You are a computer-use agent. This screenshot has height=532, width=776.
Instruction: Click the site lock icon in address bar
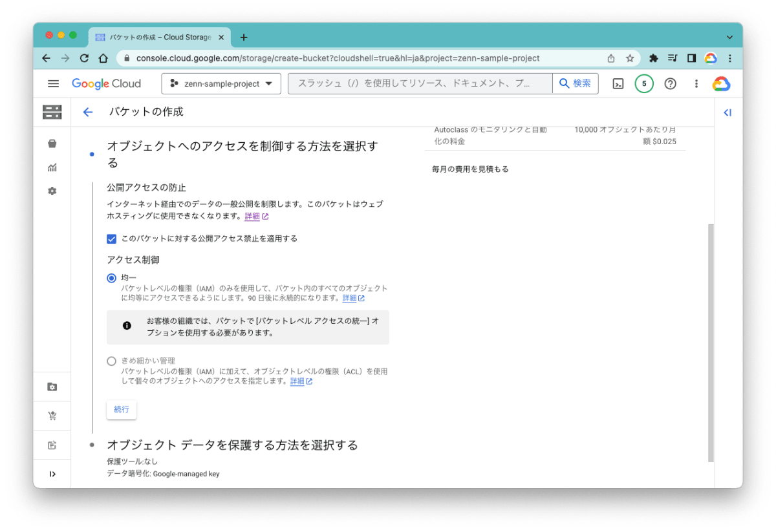pos(126,58)
